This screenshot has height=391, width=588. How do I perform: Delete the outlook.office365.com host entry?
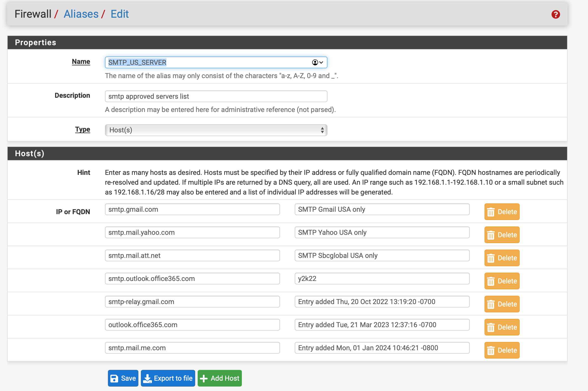(x=502, y=327)
